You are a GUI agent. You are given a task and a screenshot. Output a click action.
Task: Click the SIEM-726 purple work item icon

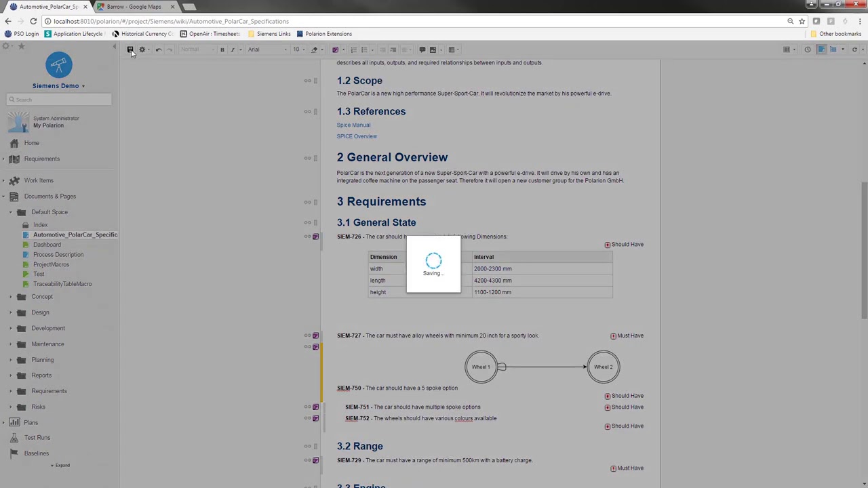click(x=315, y=237)
